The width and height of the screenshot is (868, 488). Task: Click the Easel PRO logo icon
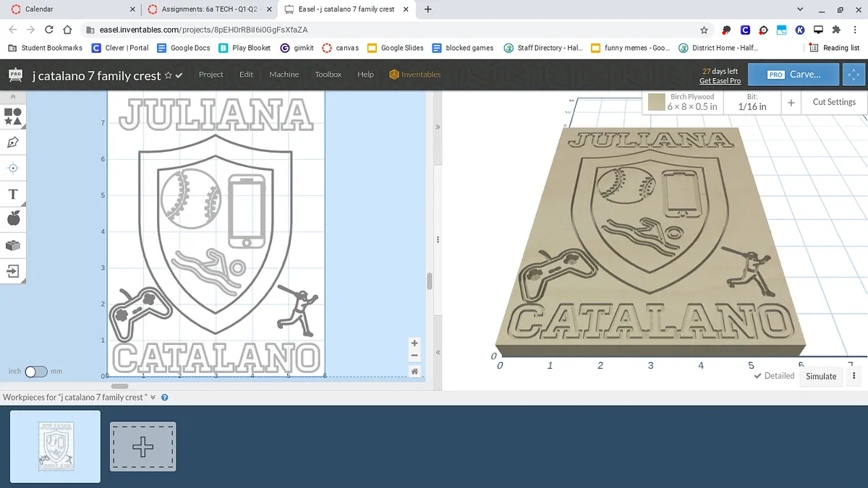coord(15,74)
